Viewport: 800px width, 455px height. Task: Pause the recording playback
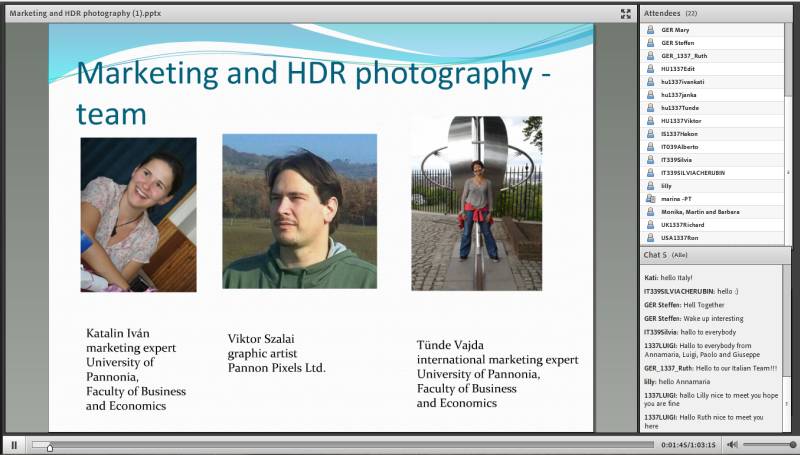pyautogui.click(x=14, y=445)
